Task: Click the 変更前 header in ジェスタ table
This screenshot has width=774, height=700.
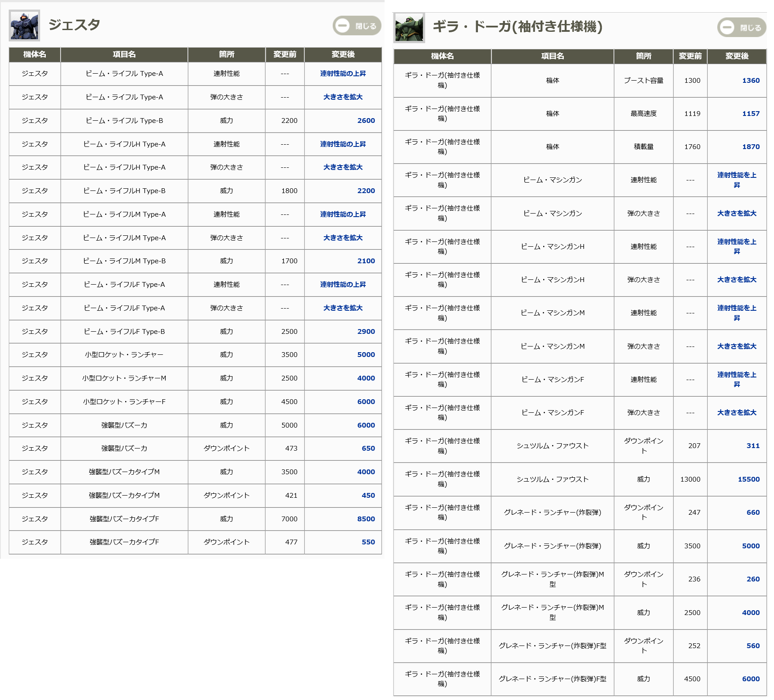Action: [285, 54]
